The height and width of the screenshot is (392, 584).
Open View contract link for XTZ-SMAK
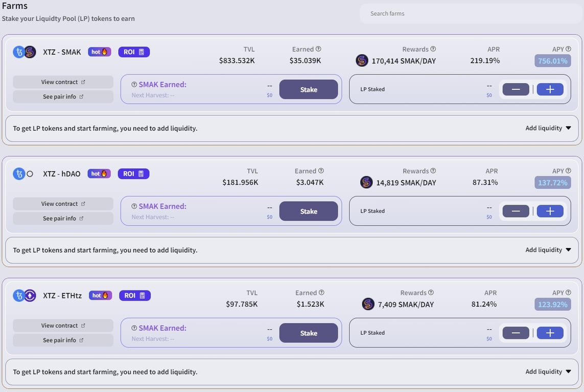63,82
